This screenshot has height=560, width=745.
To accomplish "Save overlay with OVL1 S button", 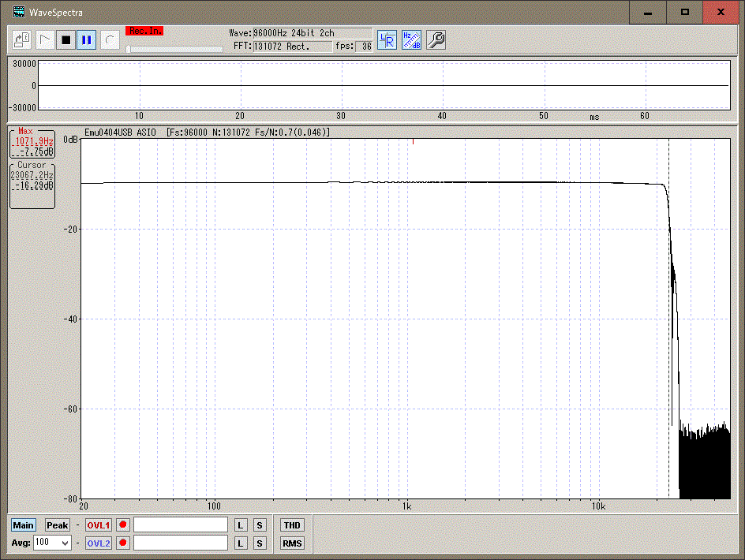I will point(260,525).
